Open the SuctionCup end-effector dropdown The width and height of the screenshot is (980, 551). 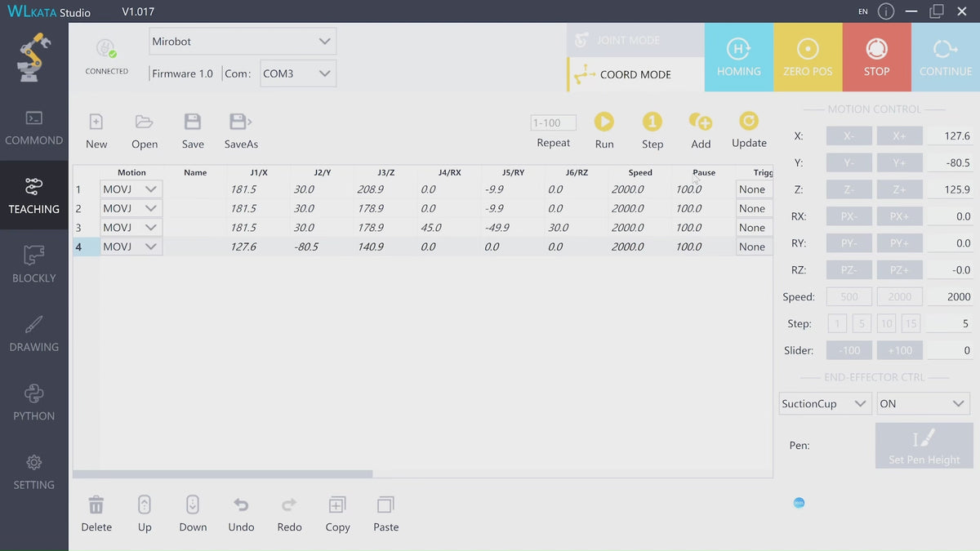pos(824,403)
